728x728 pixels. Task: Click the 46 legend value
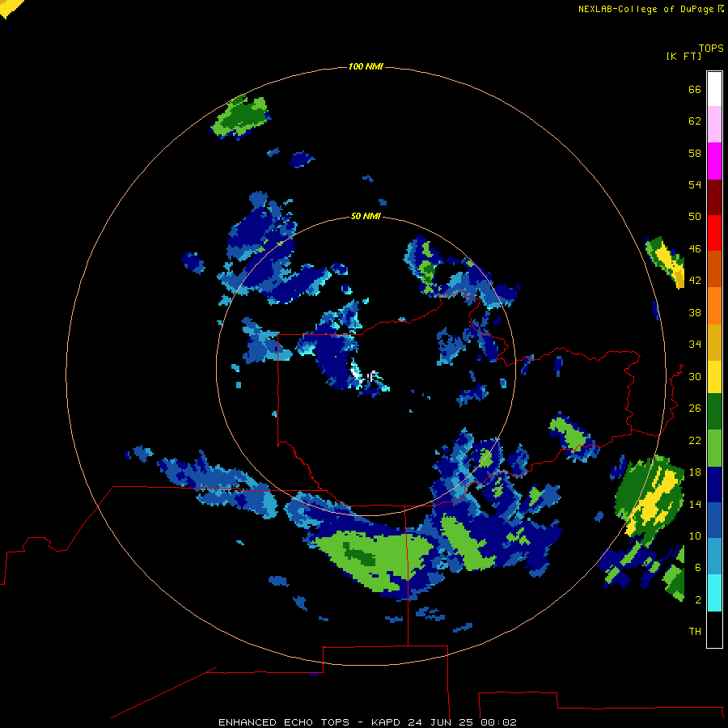[x=695, y=249]
